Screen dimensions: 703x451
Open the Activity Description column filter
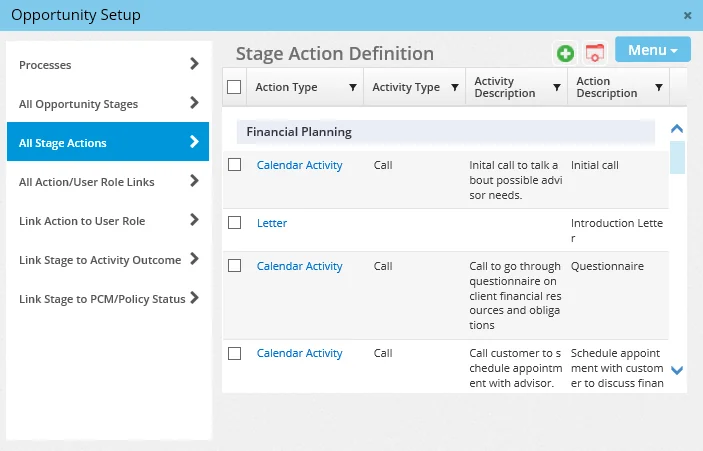pos(556,87)
